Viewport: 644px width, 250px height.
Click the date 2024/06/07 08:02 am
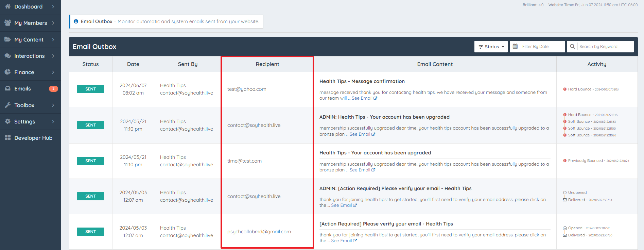tap(133, 89)
